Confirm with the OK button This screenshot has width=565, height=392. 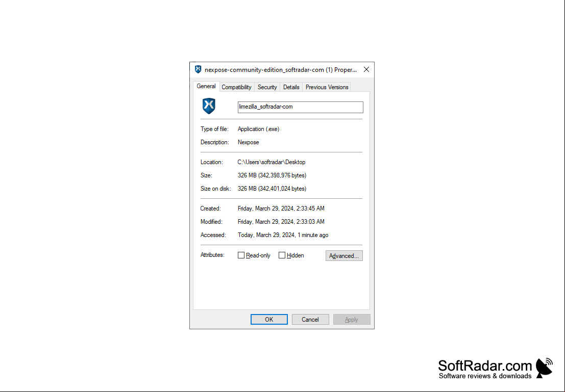click(269, 319)
